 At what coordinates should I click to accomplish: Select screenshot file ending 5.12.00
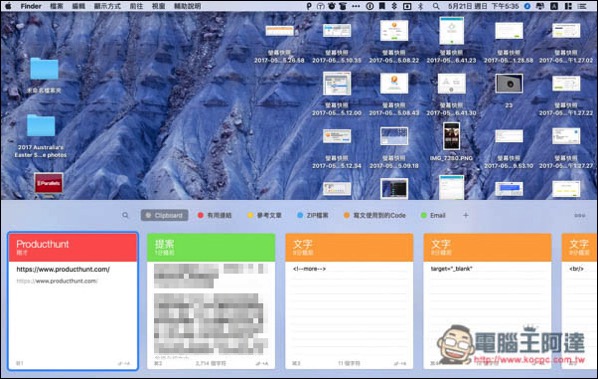(337, 95)
